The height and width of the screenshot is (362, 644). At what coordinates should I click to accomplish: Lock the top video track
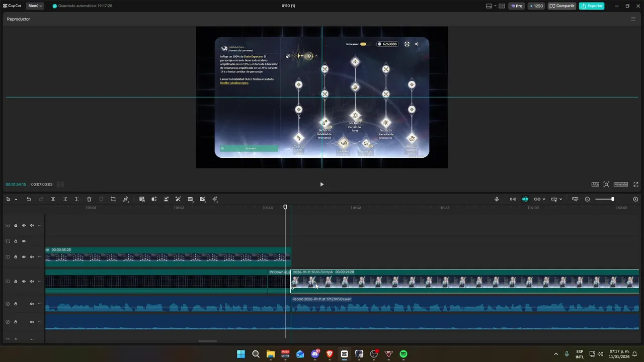pyautogui.click(x=16, y=225)
